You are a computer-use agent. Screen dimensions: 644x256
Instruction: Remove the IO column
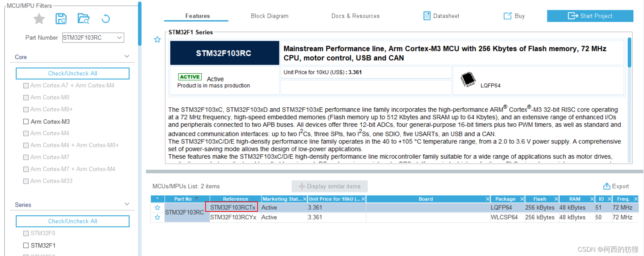pos(609,199)
